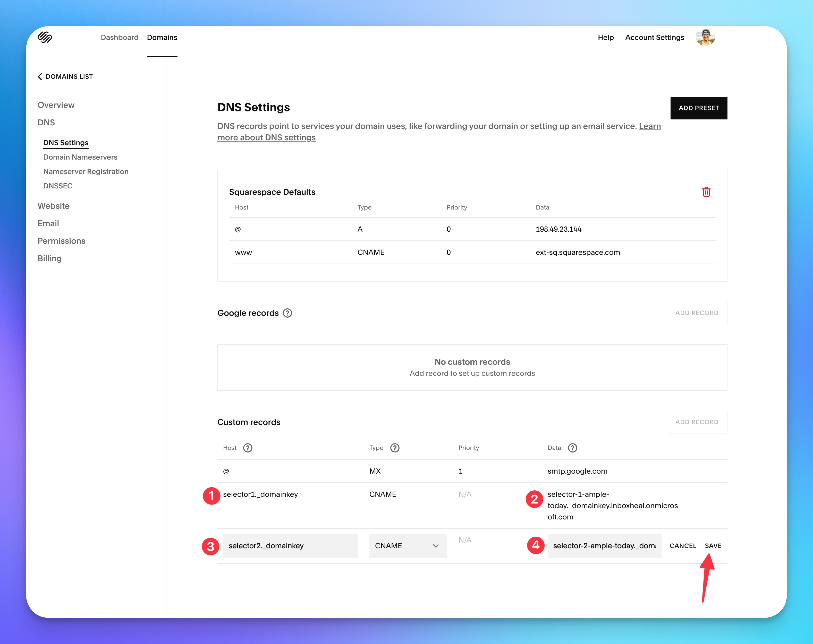Save the selector2 CNAME record

[x=713, y=546]
